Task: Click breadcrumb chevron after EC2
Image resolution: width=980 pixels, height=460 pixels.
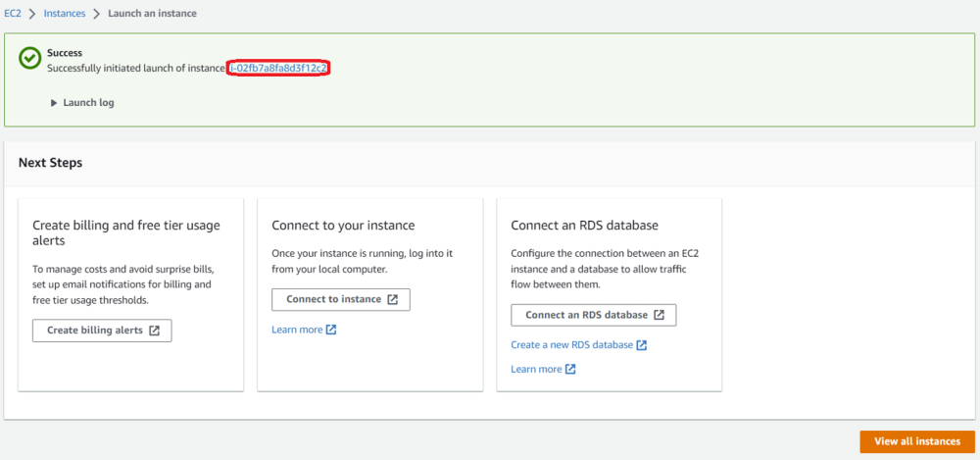Action: pos(32,14)
